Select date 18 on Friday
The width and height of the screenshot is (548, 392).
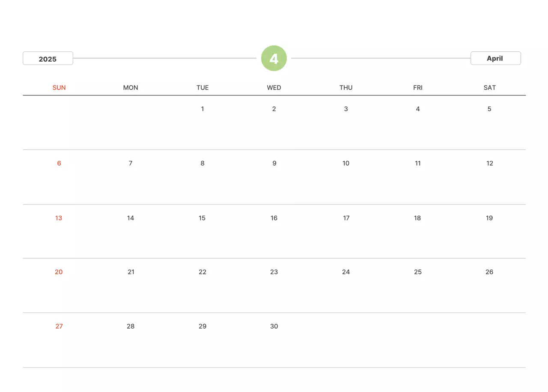417,218
